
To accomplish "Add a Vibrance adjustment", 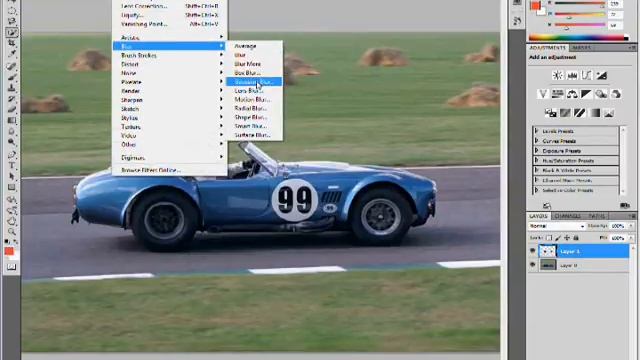I will [x=542, y=94].
